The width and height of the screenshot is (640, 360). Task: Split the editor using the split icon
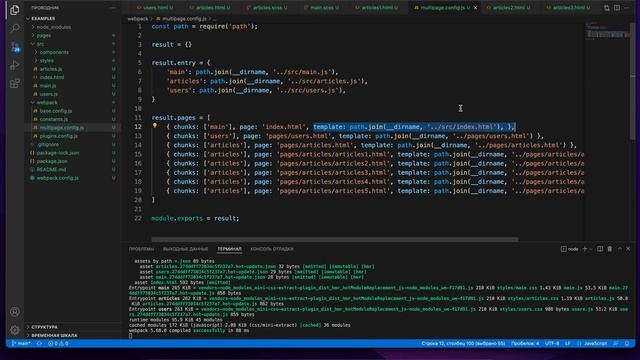(x=617, y=8)
